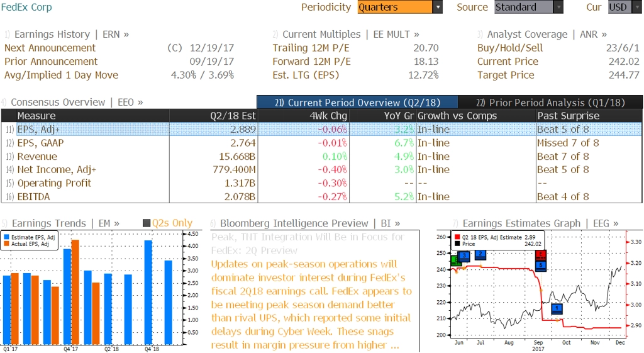This screenshot has width=644, height=353.
Task: Click the Net Income estimate 779.400M
Action: click(x=234, y=169)
